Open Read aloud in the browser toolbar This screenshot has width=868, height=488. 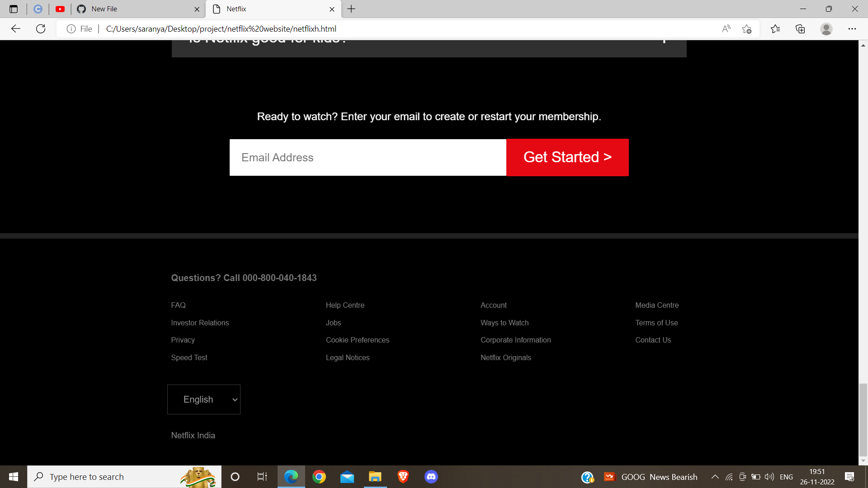(x=726, y=28)
